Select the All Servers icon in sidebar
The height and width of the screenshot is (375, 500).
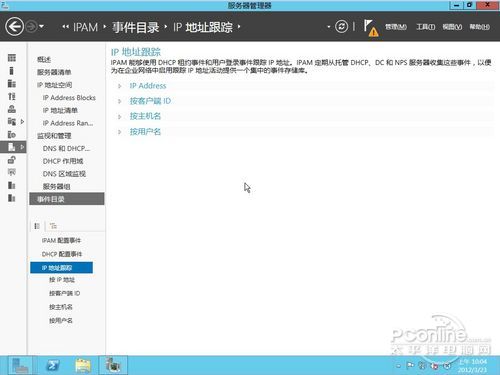pos(12,83)
